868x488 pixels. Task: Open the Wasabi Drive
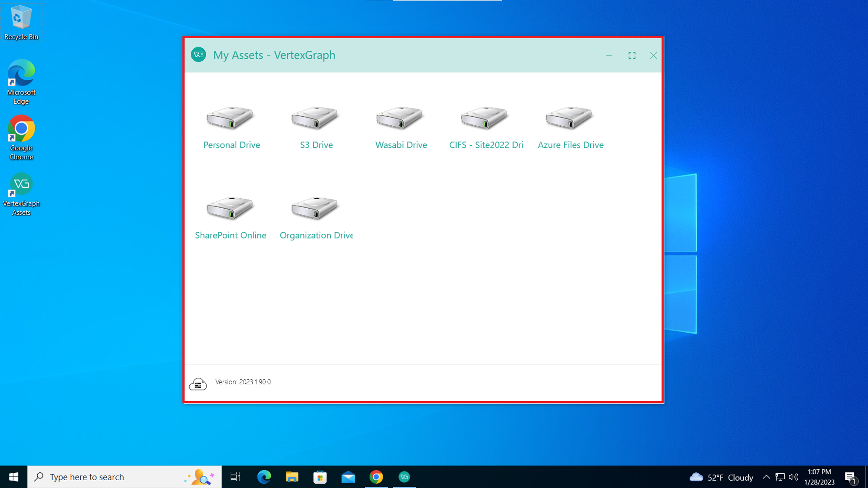[400, 125]
